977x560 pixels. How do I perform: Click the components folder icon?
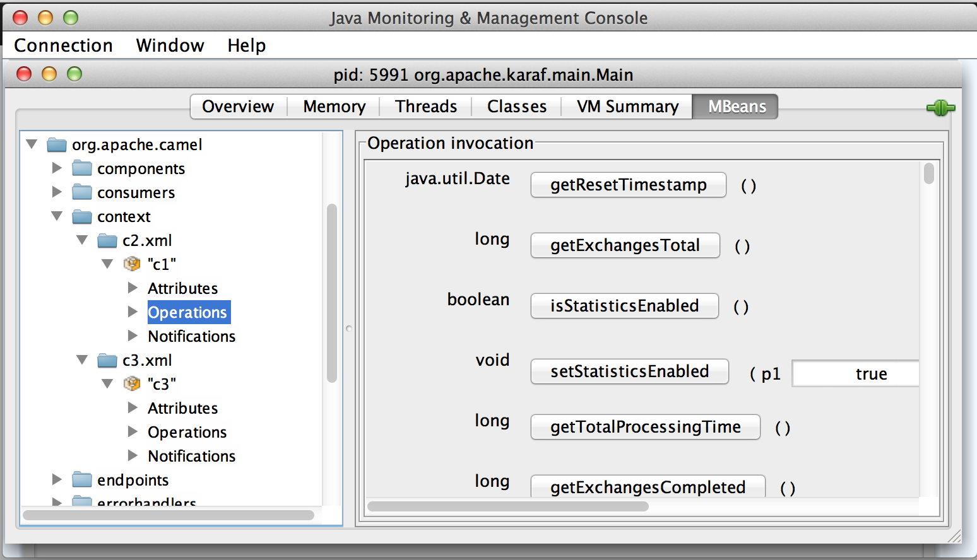[x=82, y=168]
